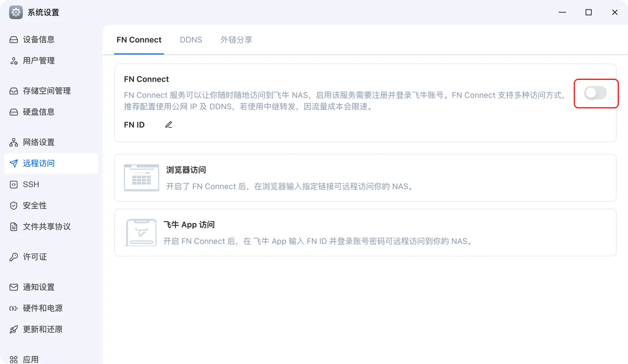This screenshot has height=364, width=628.
Task: Open the SSH settings page
Action: (x=30, y=184)
